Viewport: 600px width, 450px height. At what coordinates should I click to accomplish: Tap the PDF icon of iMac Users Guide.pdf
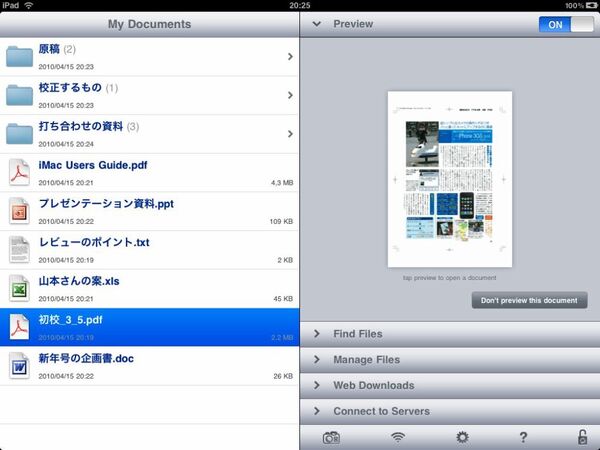tap(19, 173)
